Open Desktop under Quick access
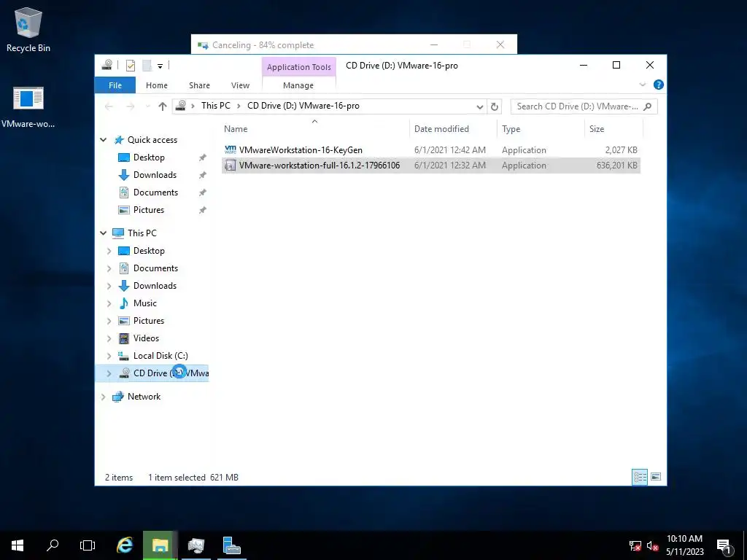Viewport: 747px width, 560px height. click(x=149, y=157)
